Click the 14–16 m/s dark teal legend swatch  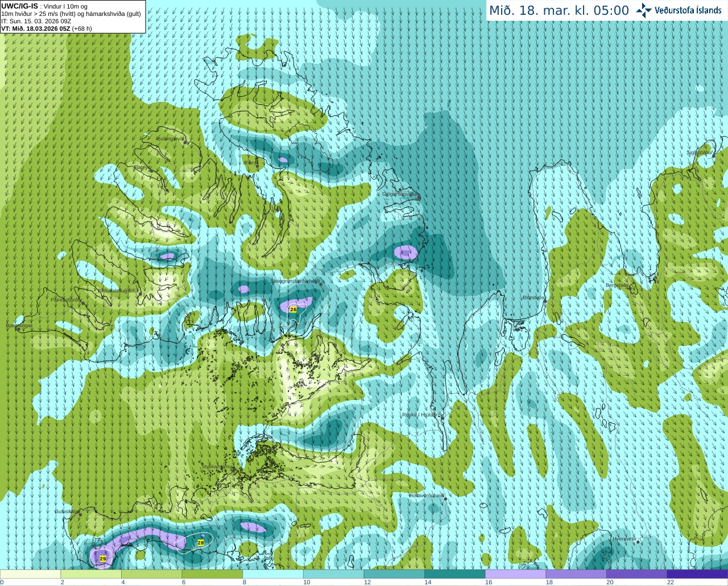point(455,574)
